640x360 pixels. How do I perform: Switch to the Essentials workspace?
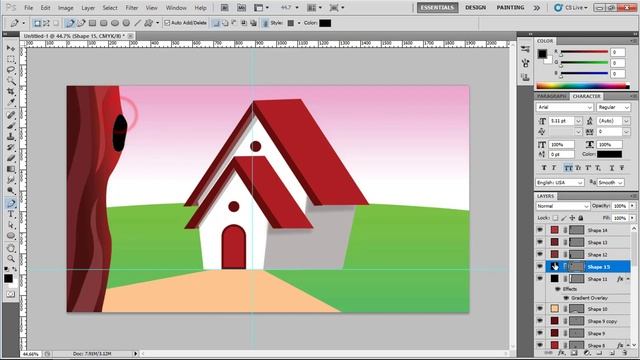pyautogui.click(x=437, y=8)
